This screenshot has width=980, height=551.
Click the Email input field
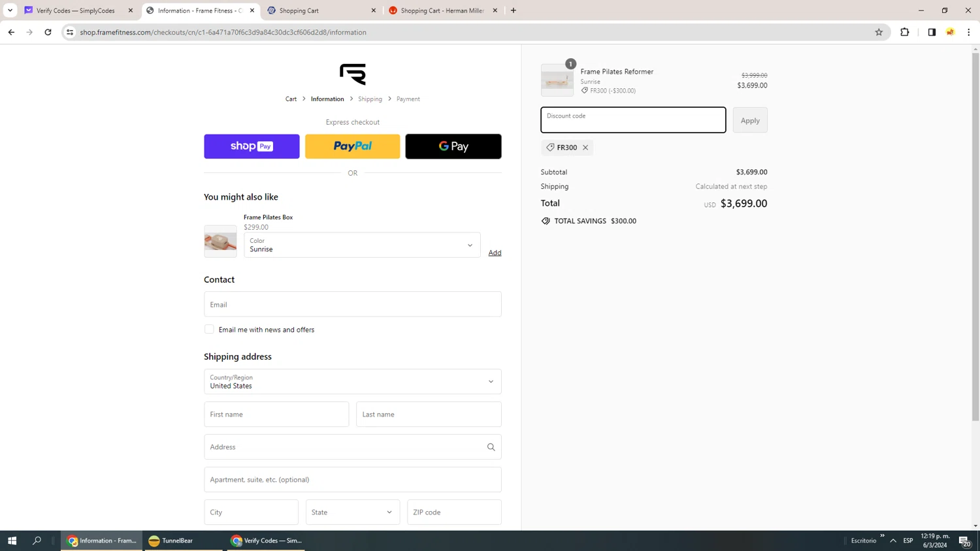click(353, 304)
